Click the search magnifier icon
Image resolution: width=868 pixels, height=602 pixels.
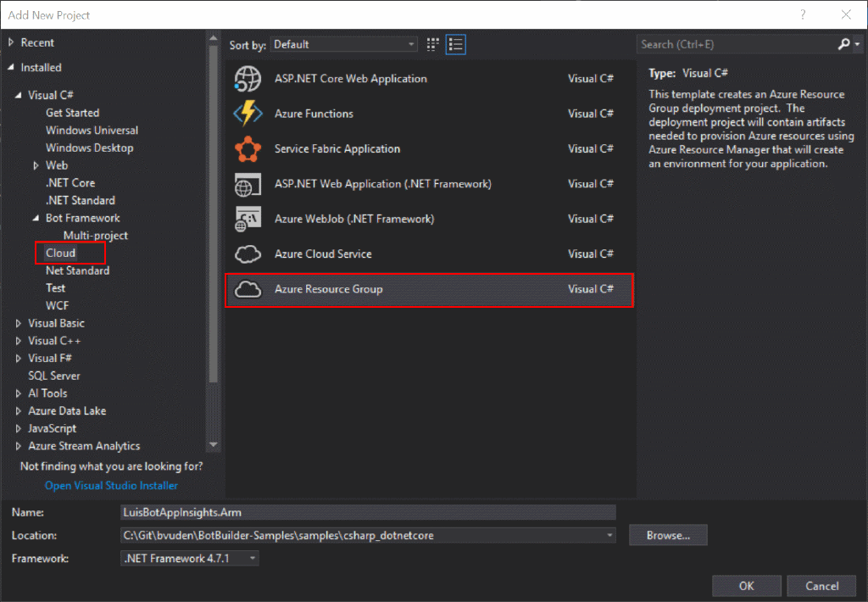pyautogui.click(x=843, y=43)
